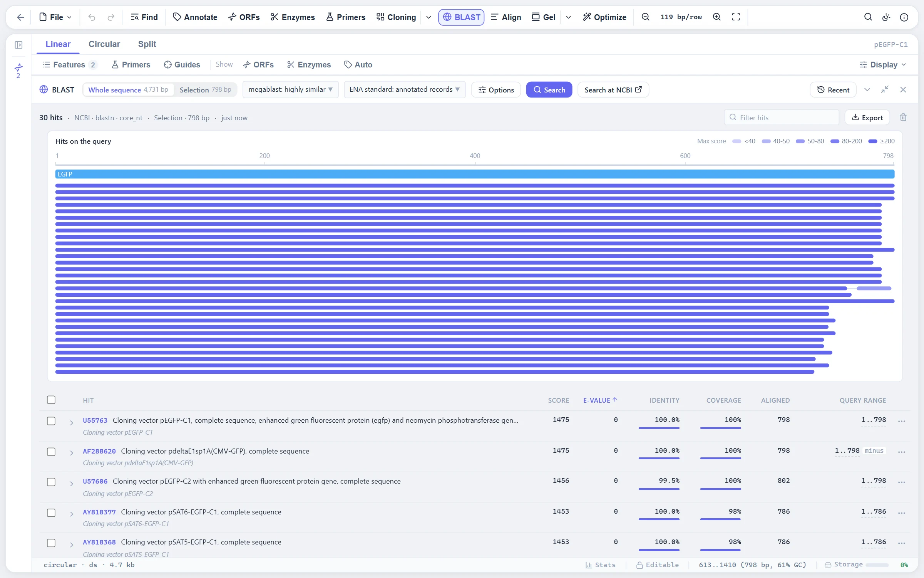This screenshot has width=924, height=578.
Task: Zoom out with the minus magnifier
Action: (x=646, y=17)
